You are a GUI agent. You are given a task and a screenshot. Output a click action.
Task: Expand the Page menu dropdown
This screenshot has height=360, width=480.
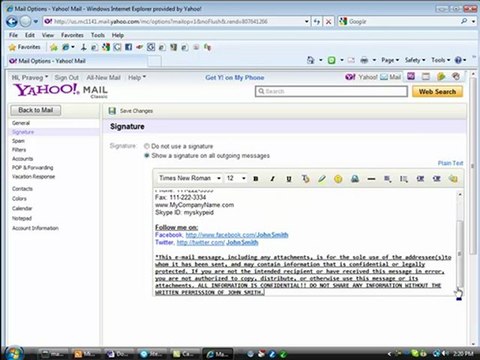click(x=390, y=60)
